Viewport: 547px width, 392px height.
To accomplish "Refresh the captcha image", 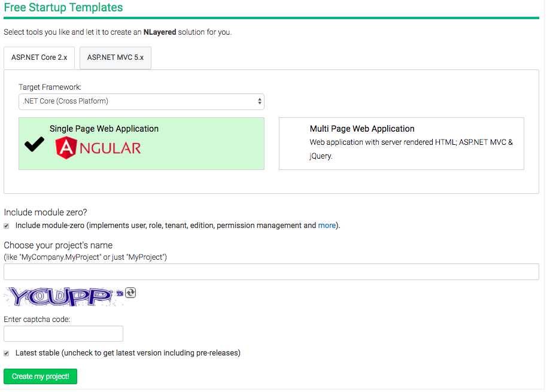I will pyautogui.click(x=130, y=293).
